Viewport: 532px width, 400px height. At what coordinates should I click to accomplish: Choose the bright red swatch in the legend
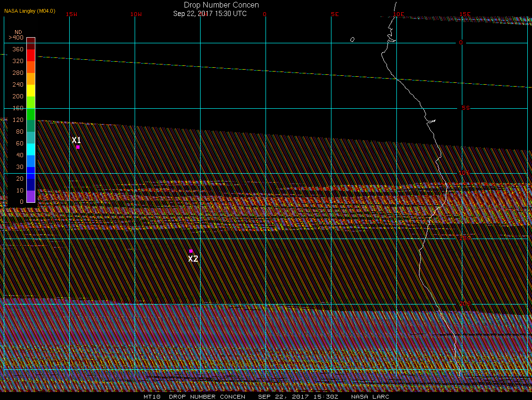pos(31,55)
